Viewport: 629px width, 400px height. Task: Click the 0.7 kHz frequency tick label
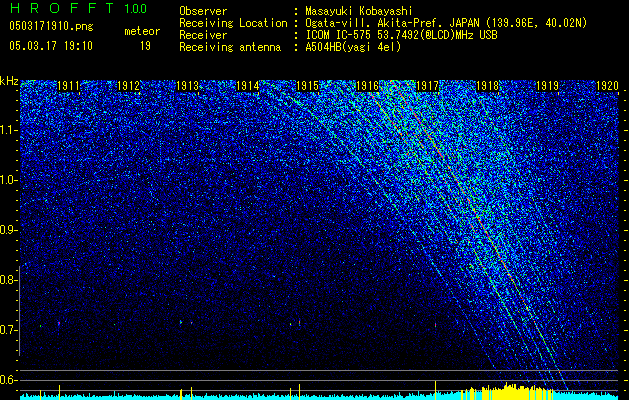pos(9,330)
